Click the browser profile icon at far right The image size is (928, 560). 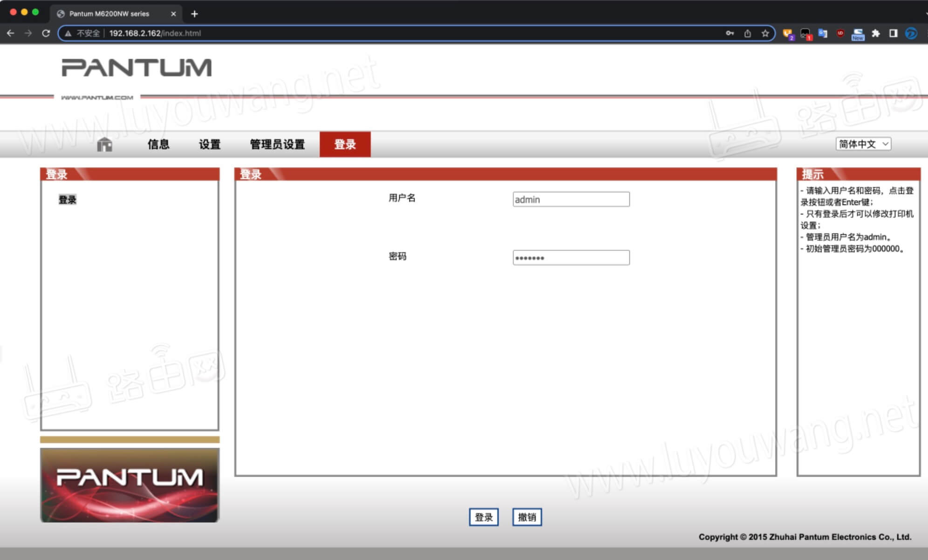[910, 33]
